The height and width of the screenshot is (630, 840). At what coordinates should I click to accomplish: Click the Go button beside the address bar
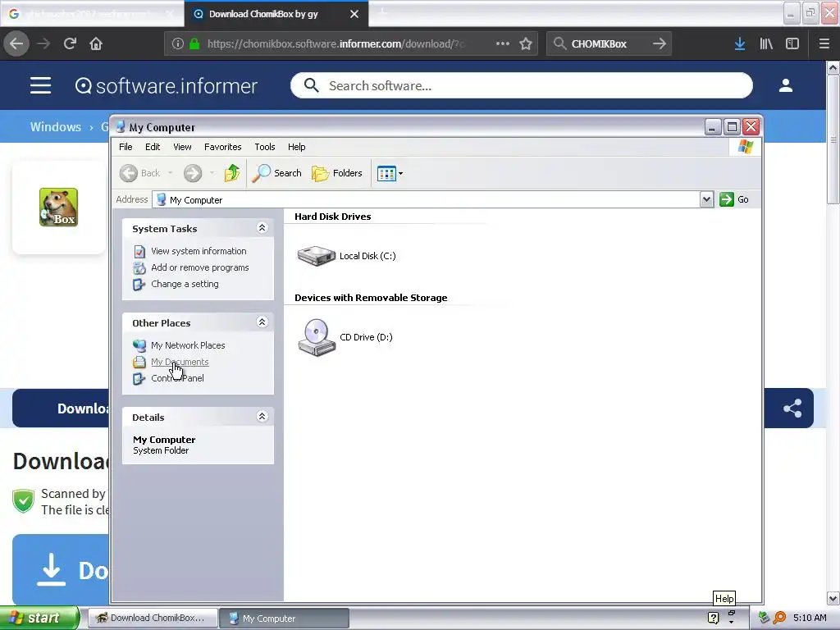(x=734, y=199)
